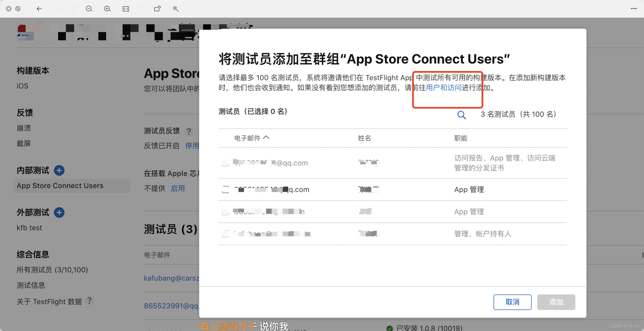Screen dimensions: 644x331
Task: Zoom in with the plus magnifier icon
Action: (107, 9)
